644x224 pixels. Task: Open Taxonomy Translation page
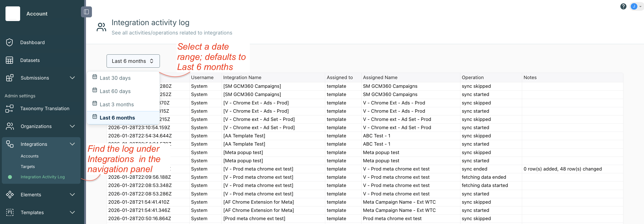coord(45,109)
